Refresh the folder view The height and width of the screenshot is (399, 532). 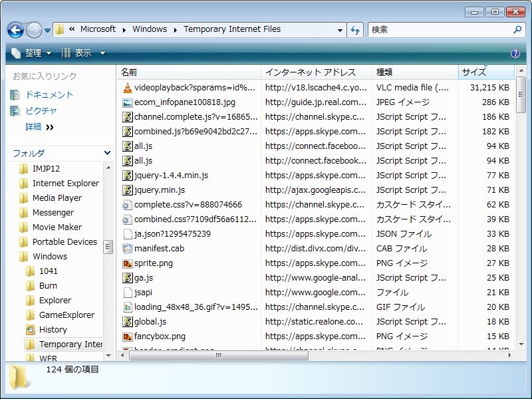355,30
